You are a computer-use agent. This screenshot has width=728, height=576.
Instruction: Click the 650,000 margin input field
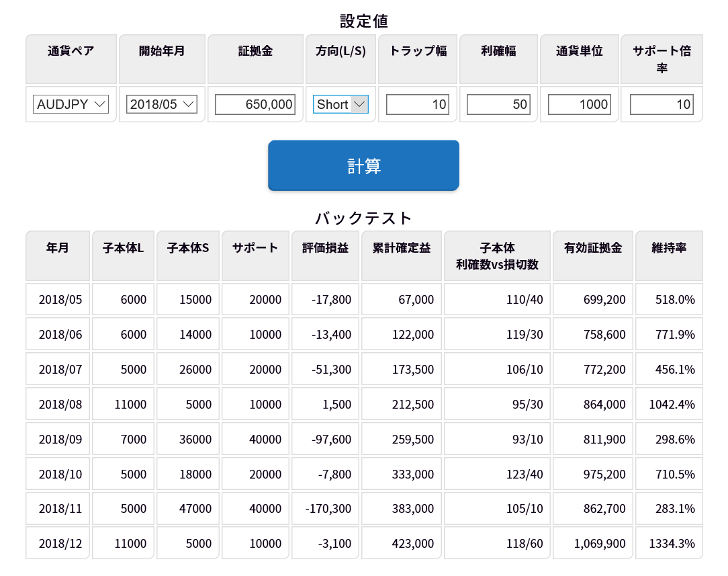pyautogui.click(x=255, y=104)
